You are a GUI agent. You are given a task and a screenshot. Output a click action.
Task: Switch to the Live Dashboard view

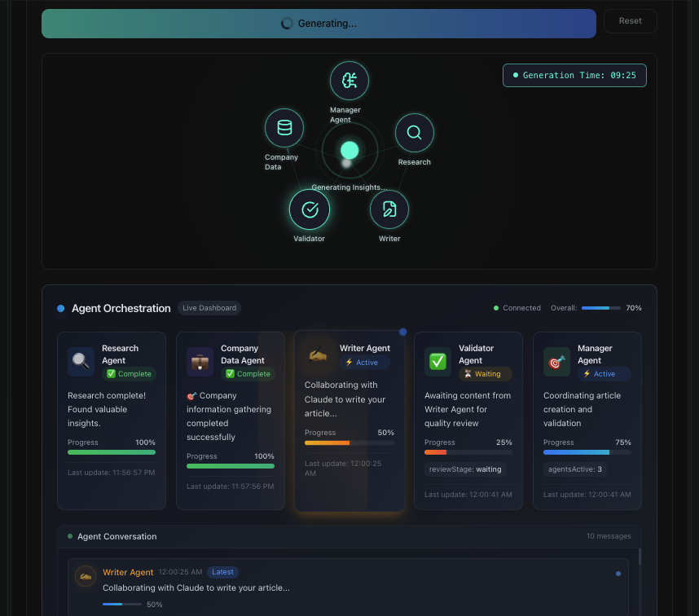209,308
